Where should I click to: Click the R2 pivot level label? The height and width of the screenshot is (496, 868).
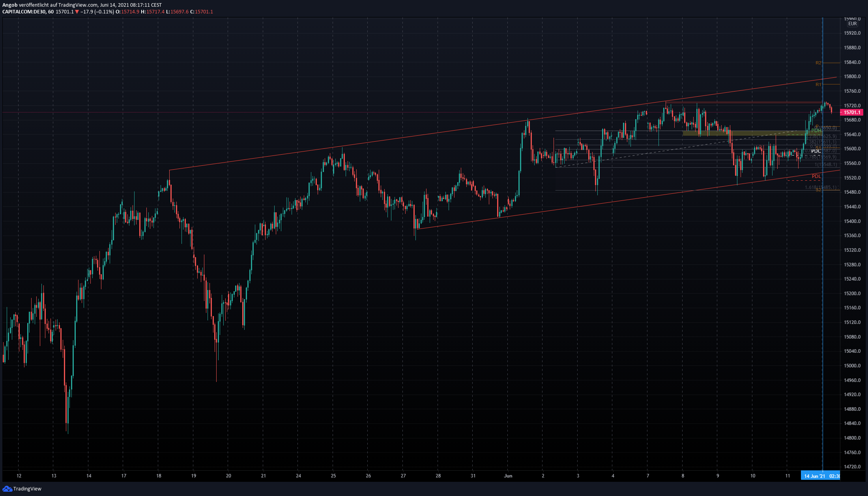pos(818,63)
